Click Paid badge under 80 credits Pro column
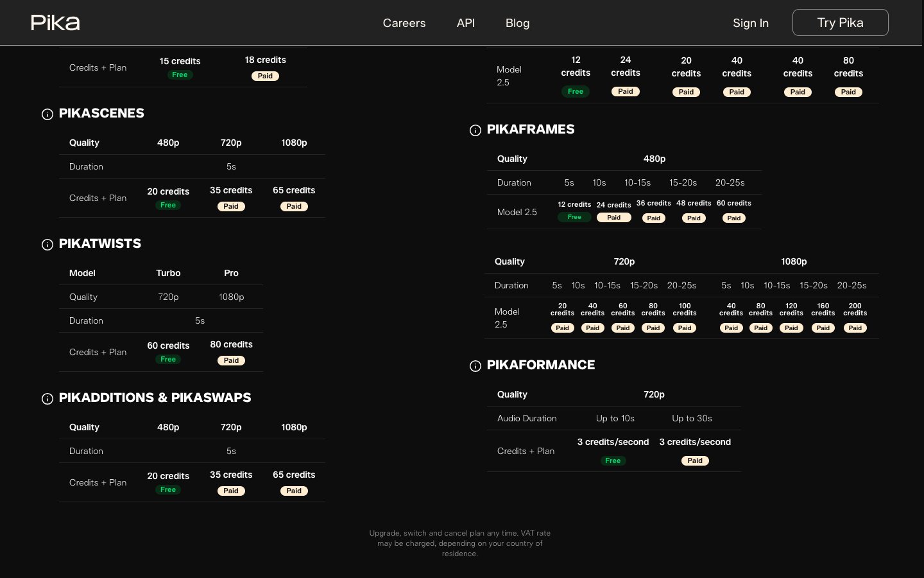This screenshot has height=578, width=924. pyautogui.click(x=231, y=361)
